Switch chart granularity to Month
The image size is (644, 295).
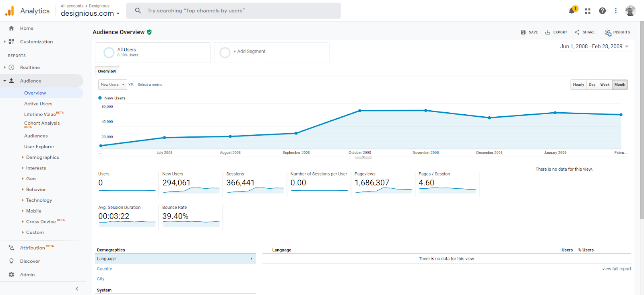620,85
